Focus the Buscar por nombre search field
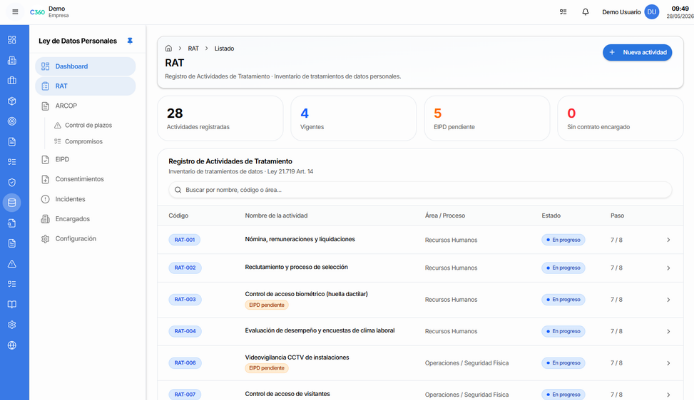This screenshot has height=400, width=700. pyautogui.click(x=420, y=190)
